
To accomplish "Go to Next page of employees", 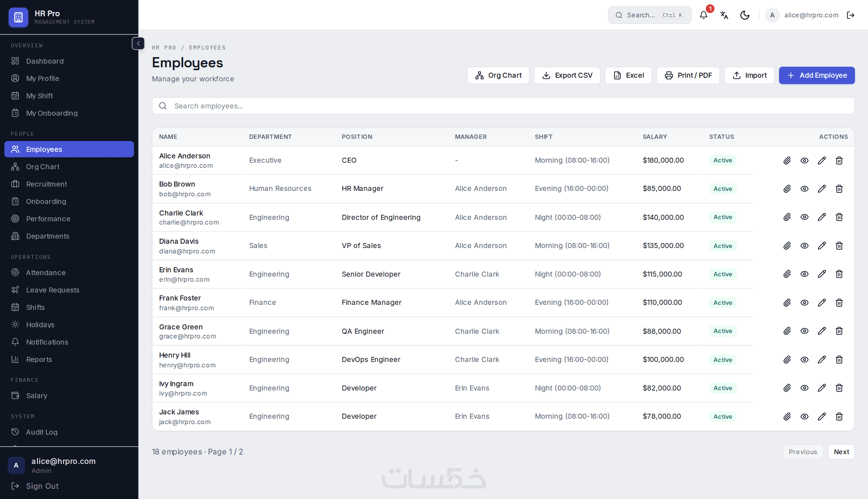I will (841, 452).
